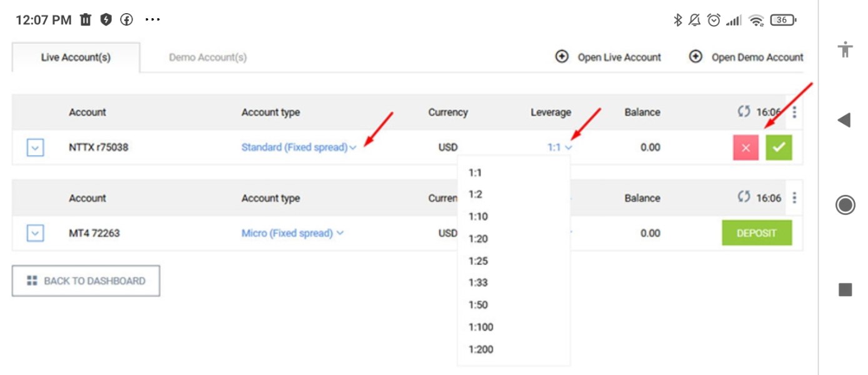Image resolution: width=868 pixels, height=375 pixels.
Task: Open accessibility shortcut icon
Action: pos(846,49)
